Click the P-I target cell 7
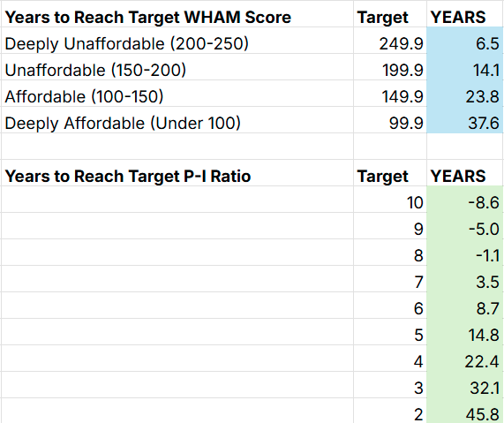The width and height of the screenshot is (504, 423). [390, 279]
